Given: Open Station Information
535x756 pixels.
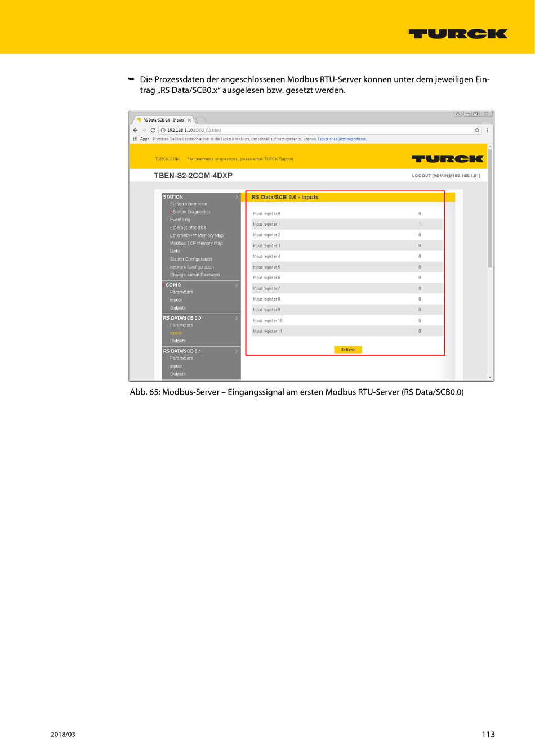Looking at the screenshot, I should click(189, 204).
